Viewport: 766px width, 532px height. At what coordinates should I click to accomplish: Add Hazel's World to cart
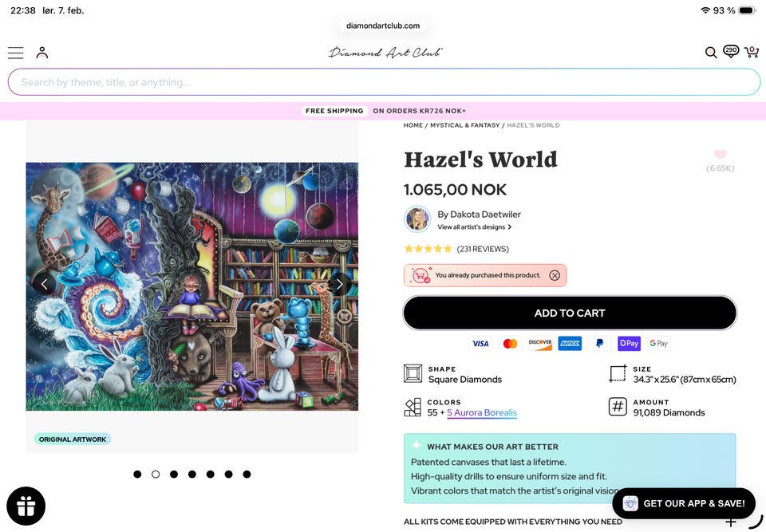tap(570, 313)
